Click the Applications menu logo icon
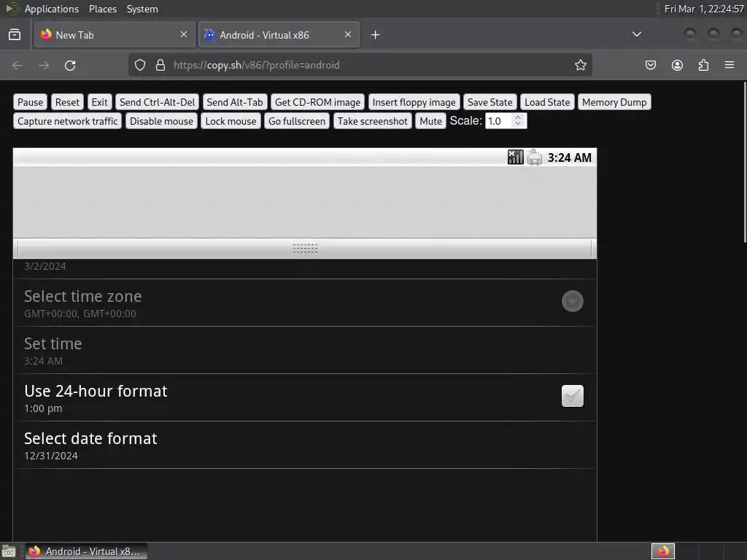 coord(12,9)
